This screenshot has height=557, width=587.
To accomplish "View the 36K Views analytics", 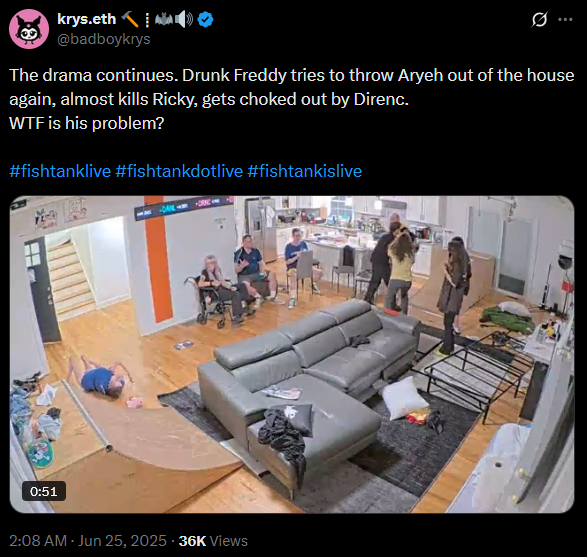I will (213, 541).
